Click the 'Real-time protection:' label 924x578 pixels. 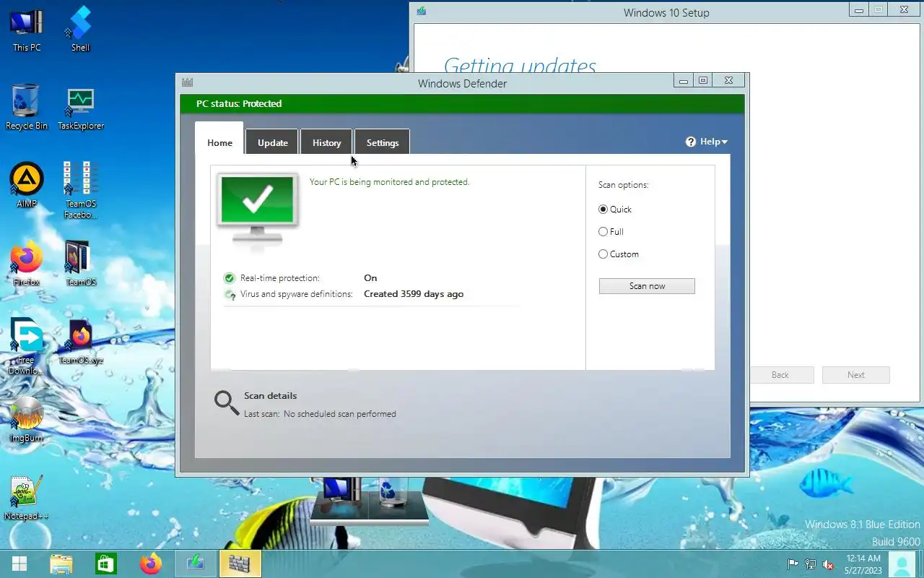(279, 278)
